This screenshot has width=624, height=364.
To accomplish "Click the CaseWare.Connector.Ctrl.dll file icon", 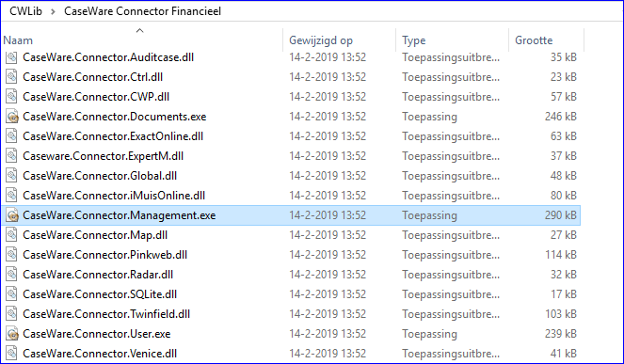I will pos(11,77).
